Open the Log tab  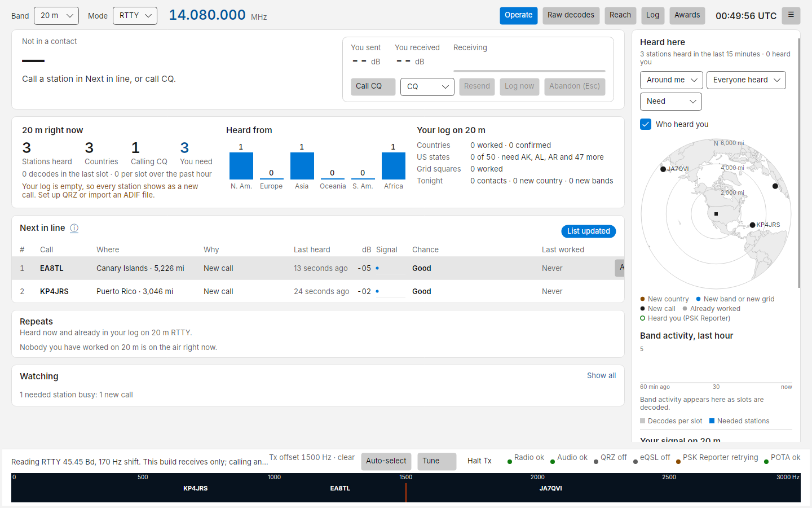coord(652,15)
